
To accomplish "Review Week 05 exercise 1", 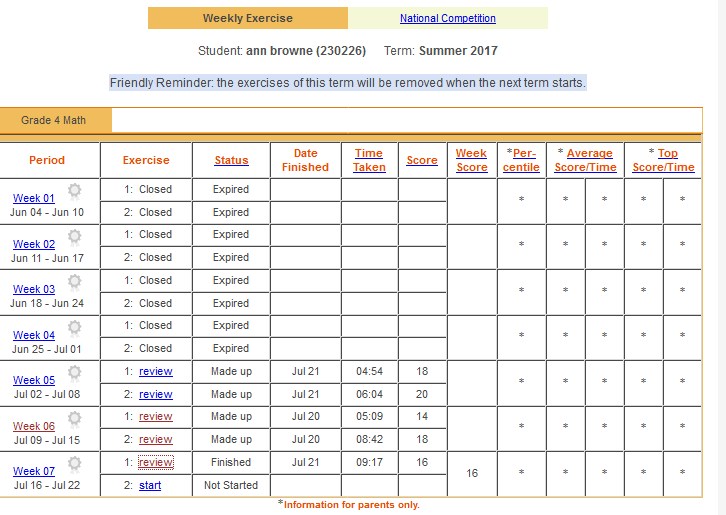I will (156, 371).
